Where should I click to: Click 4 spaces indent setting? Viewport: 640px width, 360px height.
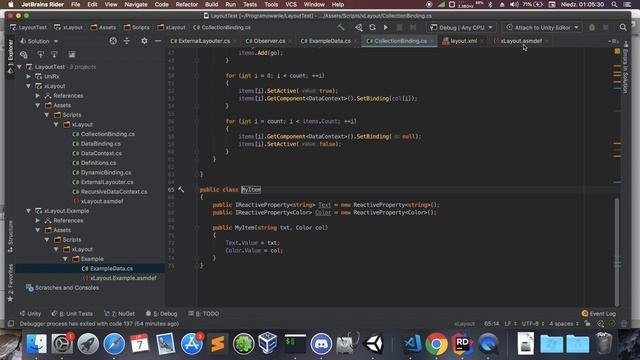click(x=564, y=324)
